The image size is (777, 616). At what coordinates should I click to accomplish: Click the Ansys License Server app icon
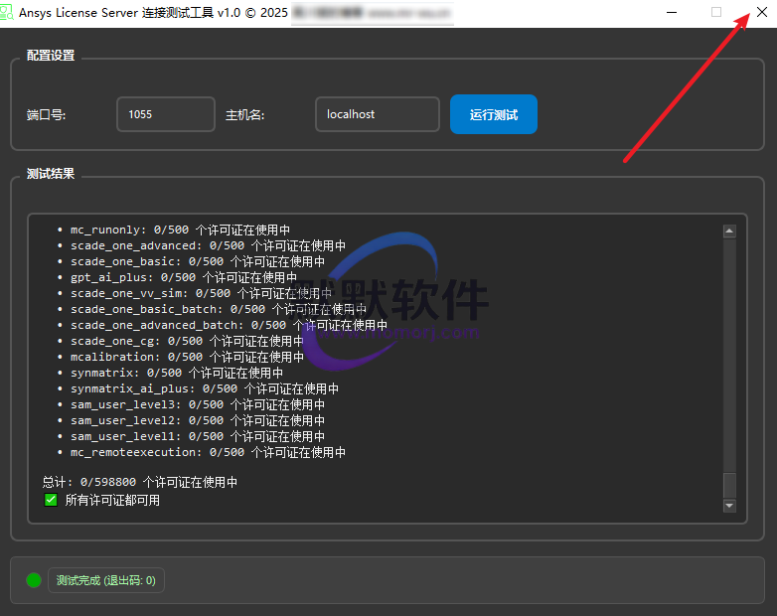click(9, 12)
